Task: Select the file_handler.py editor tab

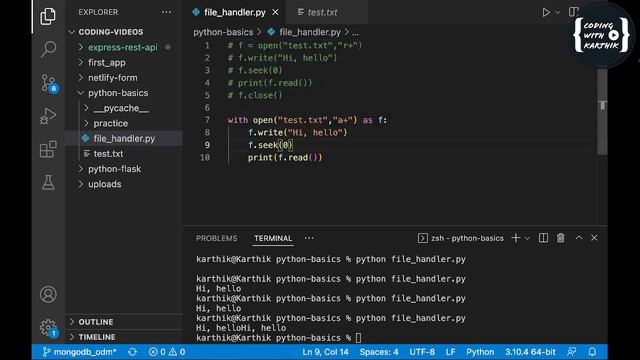Action: click(235, 12)
